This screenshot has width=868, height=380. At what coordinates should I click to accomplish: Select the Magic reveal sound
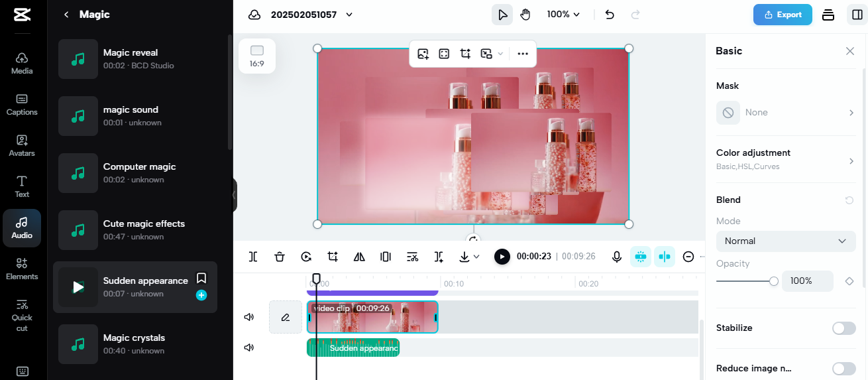point(135,58)
